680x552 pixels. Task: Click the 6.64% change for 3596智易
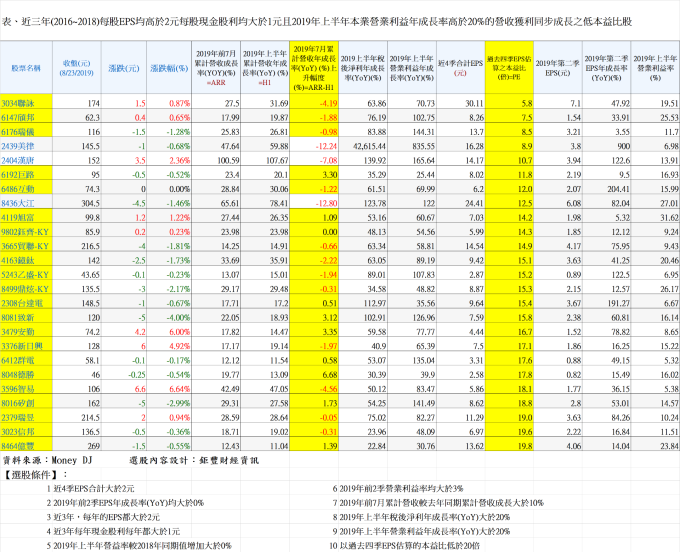tap(179, 389)
